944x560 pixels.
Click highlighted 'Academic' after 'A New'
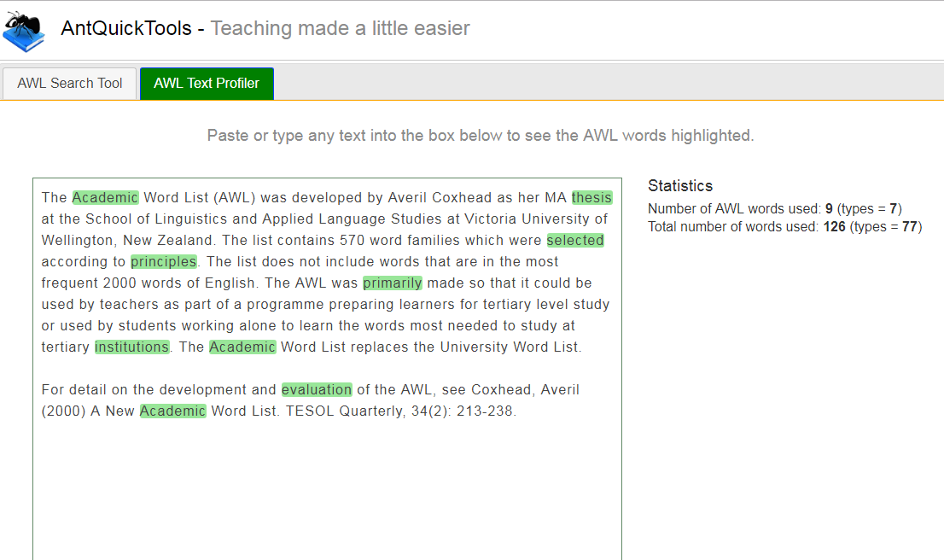172,411
